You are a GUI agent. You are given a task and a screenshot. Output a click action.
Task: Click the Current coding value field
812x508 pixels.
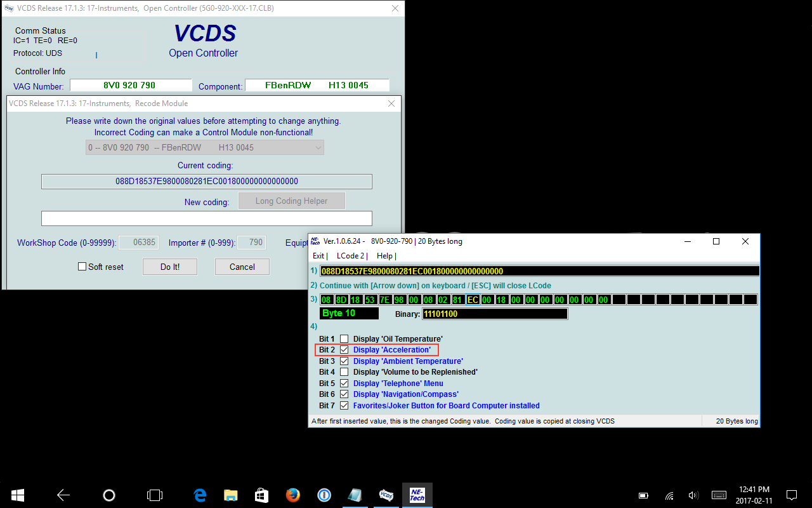(207, 182)
